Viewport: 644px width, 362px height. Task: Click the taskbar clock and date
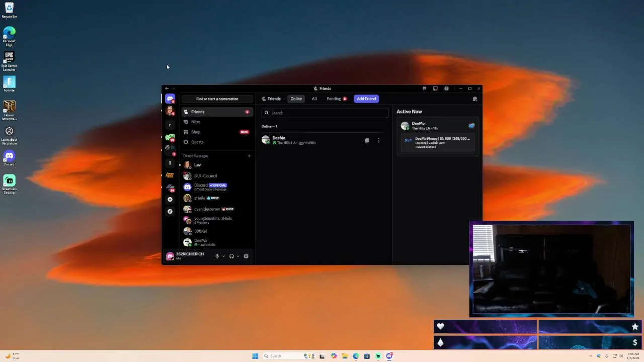633,356
